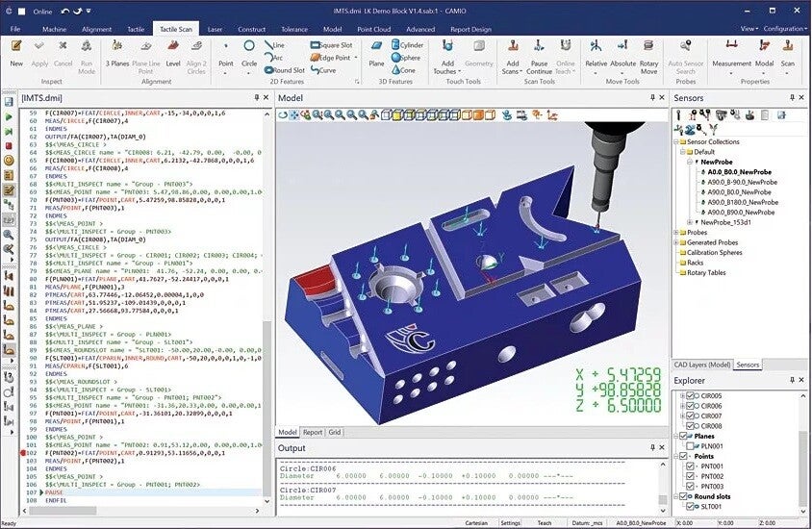Select the Cylinder 3D feature tool
Viewport: 812px width, 529px height.
(x=408, y=44)
